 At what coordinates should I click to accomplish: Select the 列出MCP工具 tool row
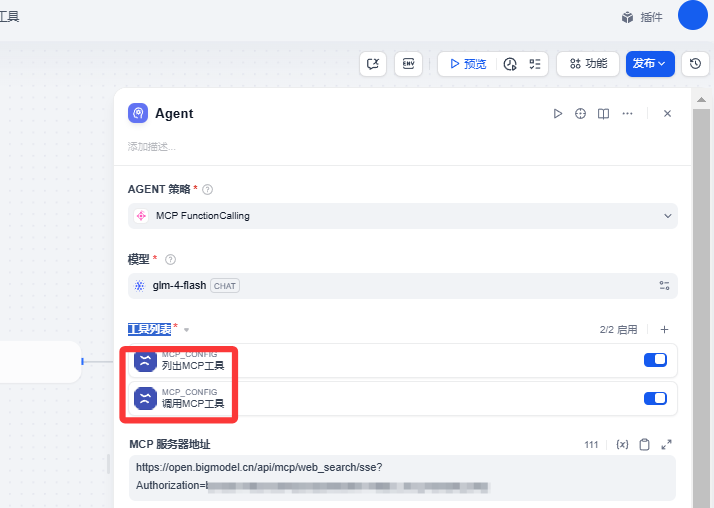point(403,361)
